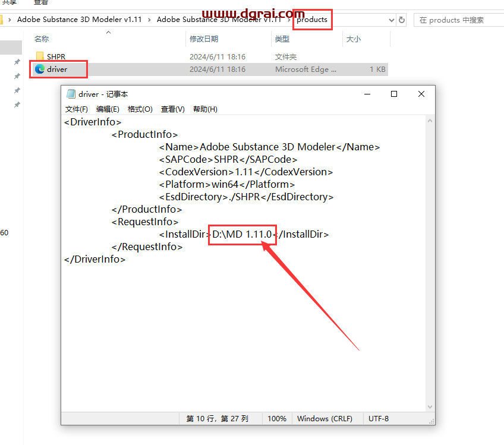Screen dimensions: 504x445
Task: Open the 格式(O) menu in Notepad
Action: pyautogui.click(x=140, y=109)
